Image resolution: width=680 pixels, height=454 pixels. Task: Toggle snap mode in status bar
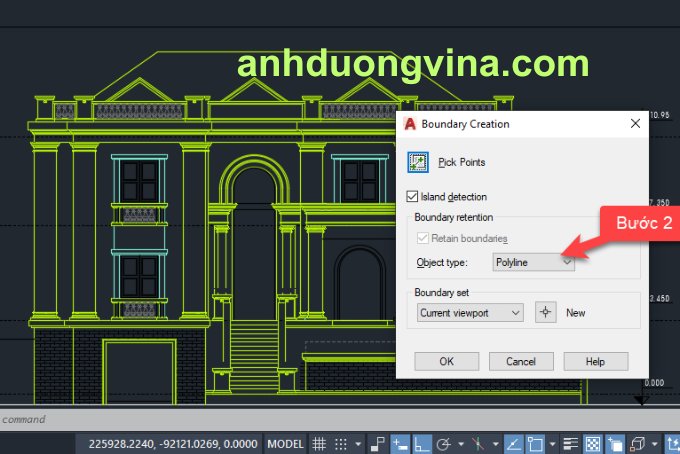tap(340, 444)
